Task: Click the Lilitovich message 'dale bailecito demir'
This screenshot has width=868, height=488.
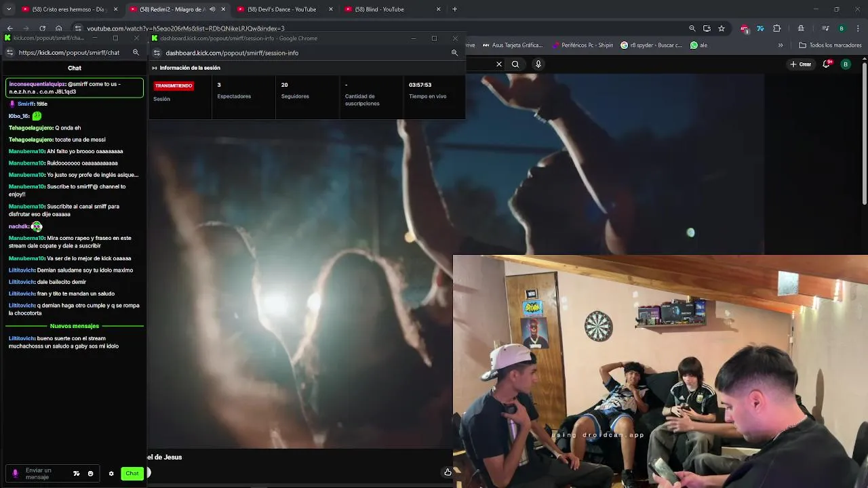Action: 47,282
